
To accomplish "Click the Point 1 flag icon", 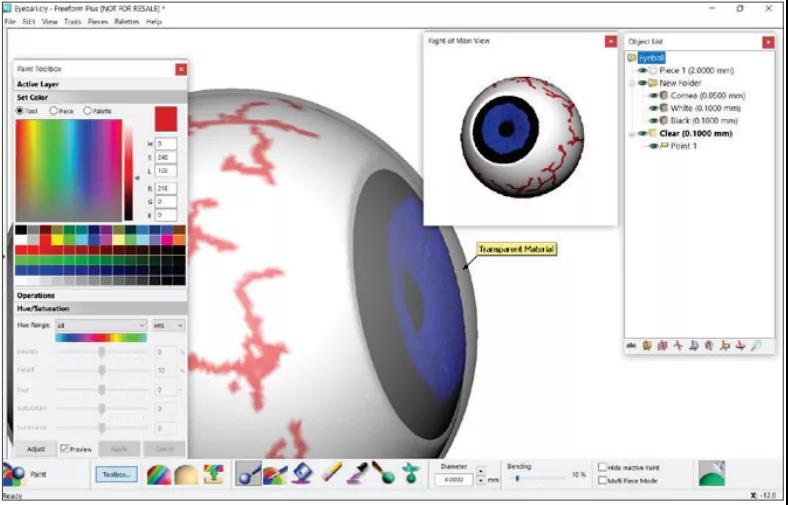I will point(663,146).
